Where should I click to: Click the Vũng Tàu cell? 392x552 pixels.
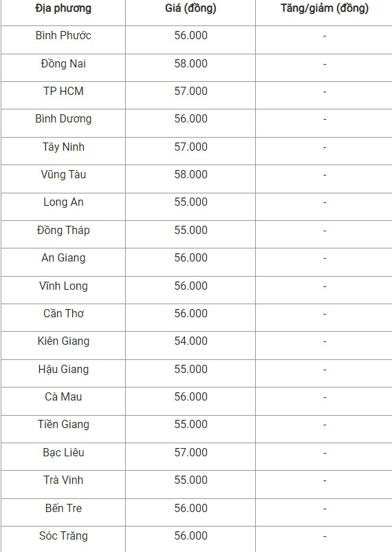click(63, 175)
